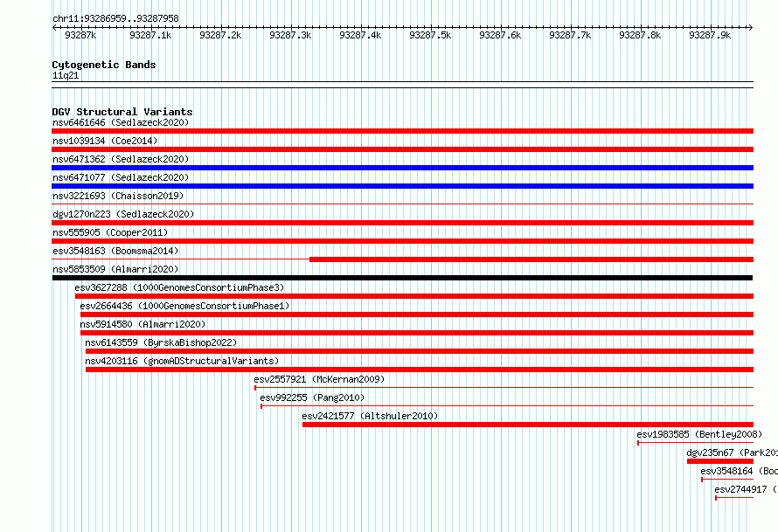This screenshot has height=532, width=778.
Task: Select the blue bar under nsv6471077
Action: 402,186
